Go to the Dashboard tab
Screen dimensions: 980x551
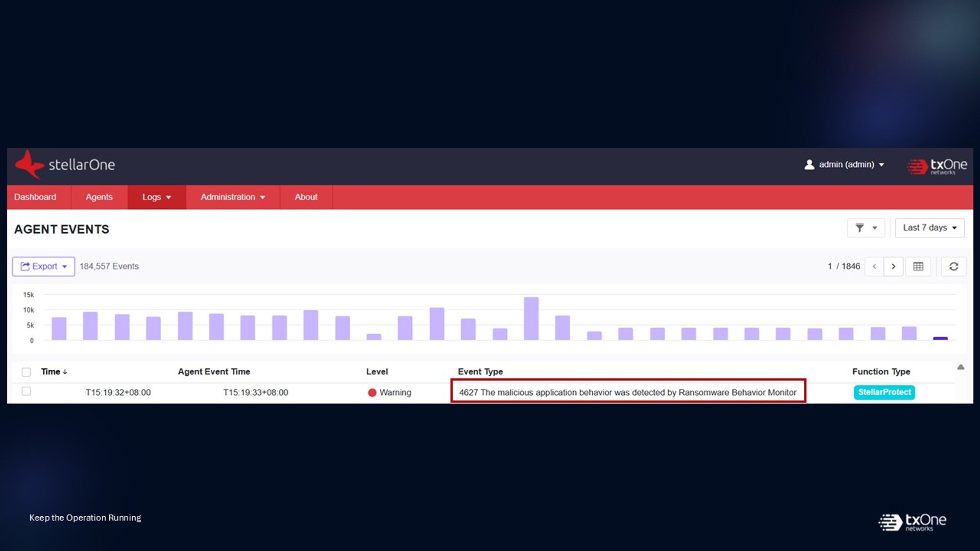[x=35, y=197]
